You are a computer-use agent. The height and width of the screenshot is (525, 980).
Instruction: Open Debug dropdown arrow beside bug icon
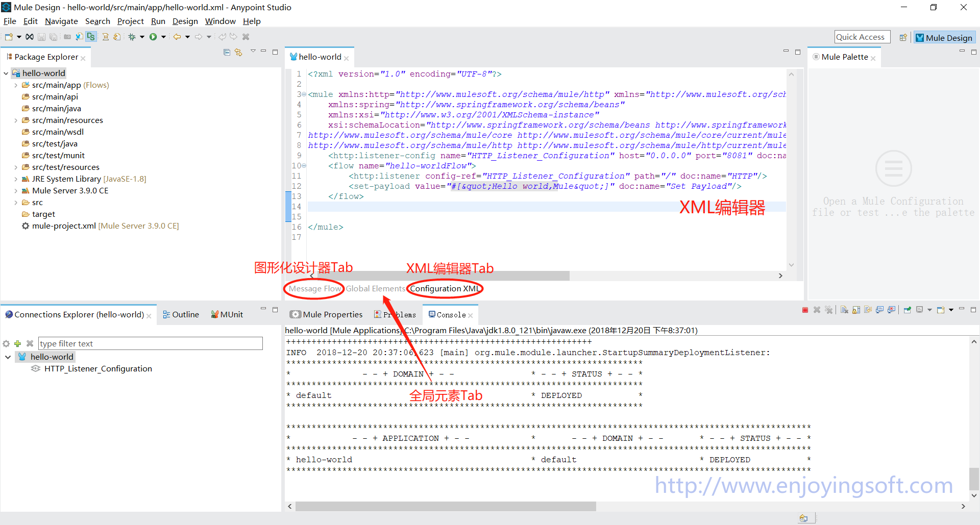[x=142, y=37]
